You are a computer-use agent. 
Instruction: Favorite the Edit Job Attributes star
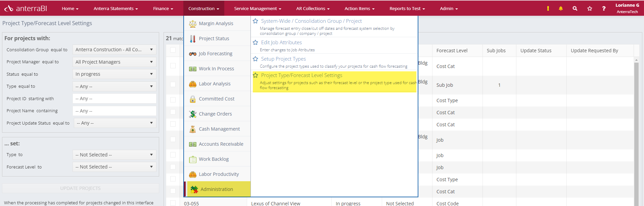click(256, 43)
